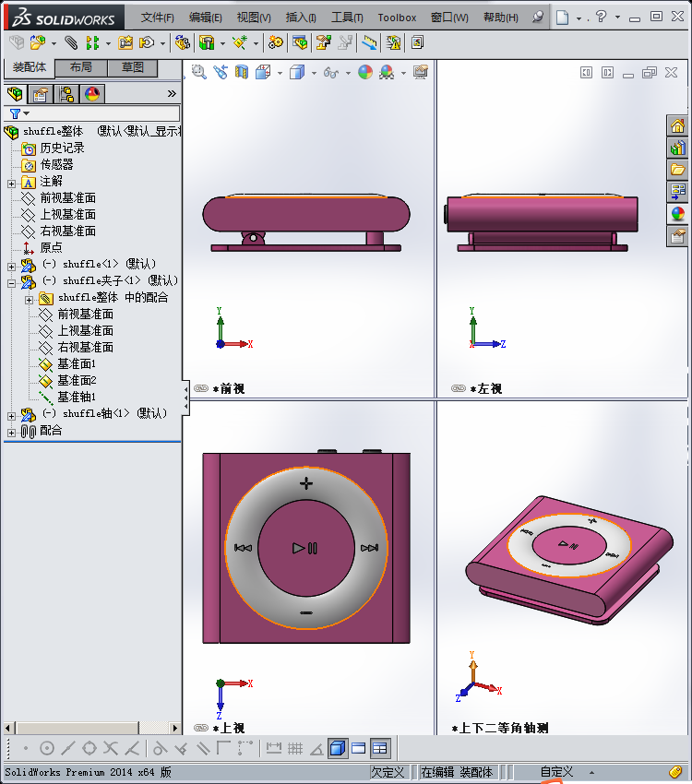This screenshot has height=784, width=692.
Task: Click the Mate paperclip icon in toolbar
Action: click(x=71, y=43)
